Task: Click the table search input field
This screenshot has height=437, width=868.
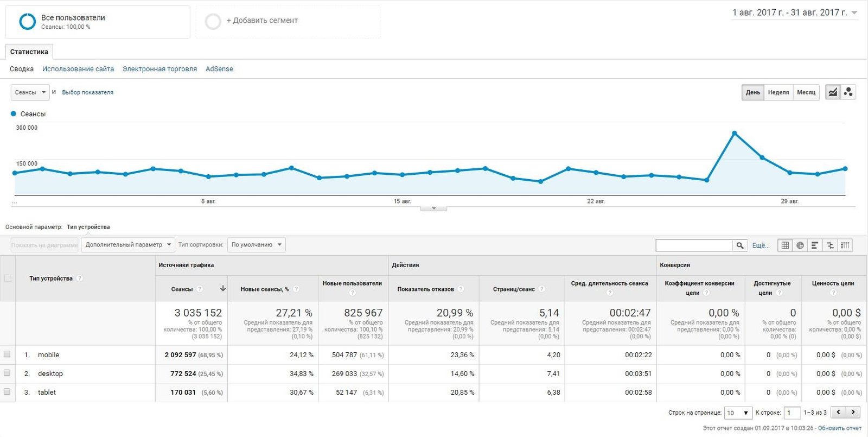Action: tap(694, 245)
